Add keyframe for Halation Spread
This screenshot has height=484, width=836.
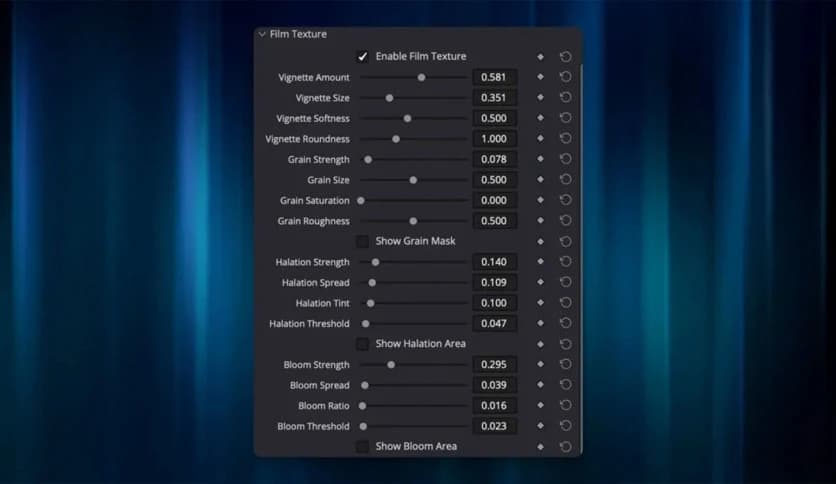[540, 283]
